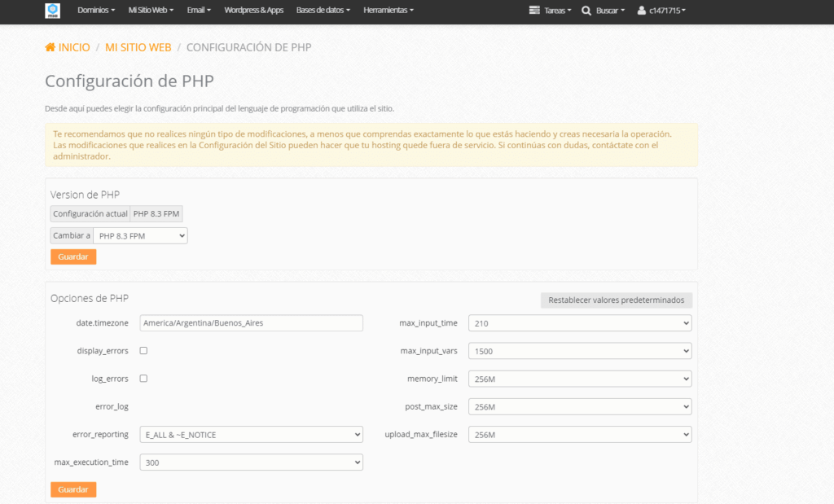The height and width of the screenshot is (504, 834).
Task: Open the max_execution_time dropdown
Action: click(x=250, y=462)
